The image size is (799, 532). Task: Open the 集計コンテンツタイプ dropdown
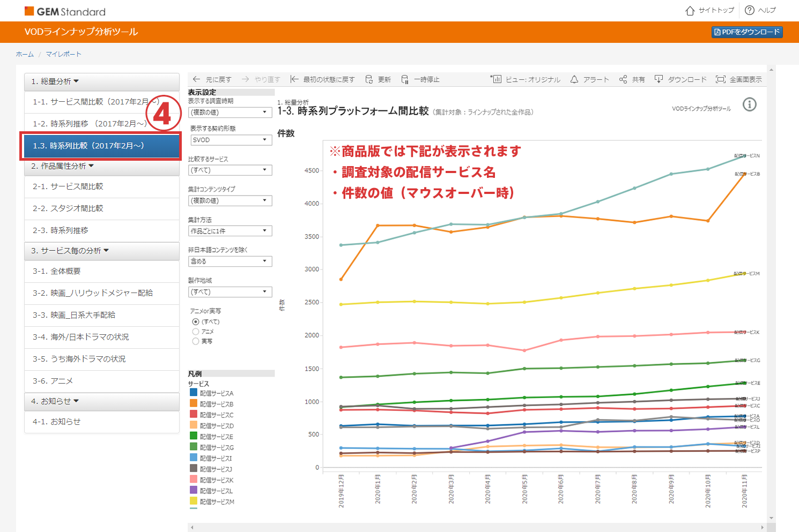pyautogui.click(x=231, y=201)
